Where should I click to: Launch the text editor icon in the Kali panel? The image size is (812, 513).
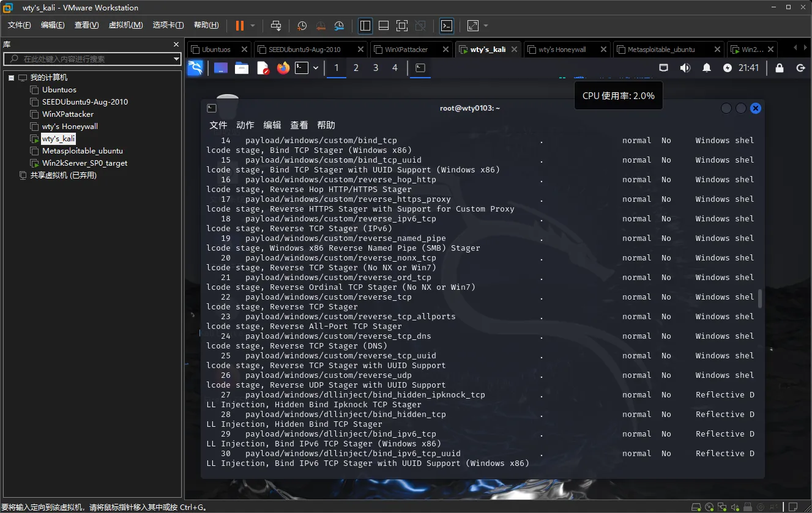pyautogui.click(x=263, y=68)
